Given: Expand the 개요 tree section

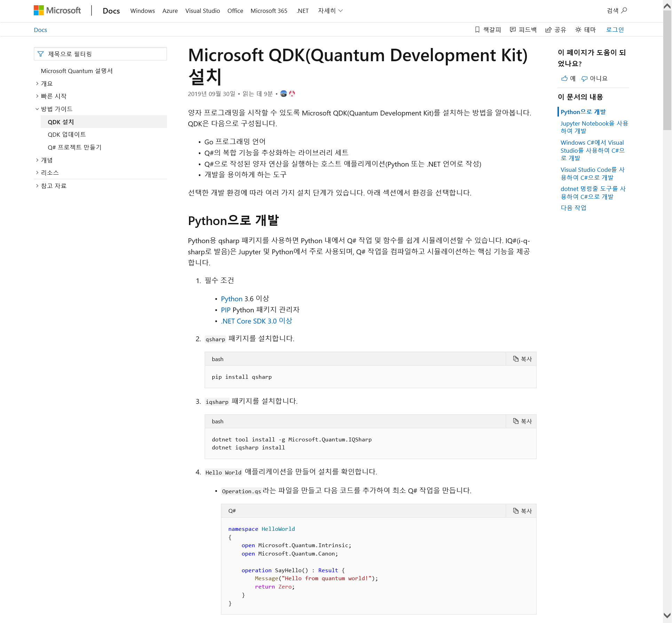Looking at the screenshot, I should pyautogui.click(x=37, y=83).
